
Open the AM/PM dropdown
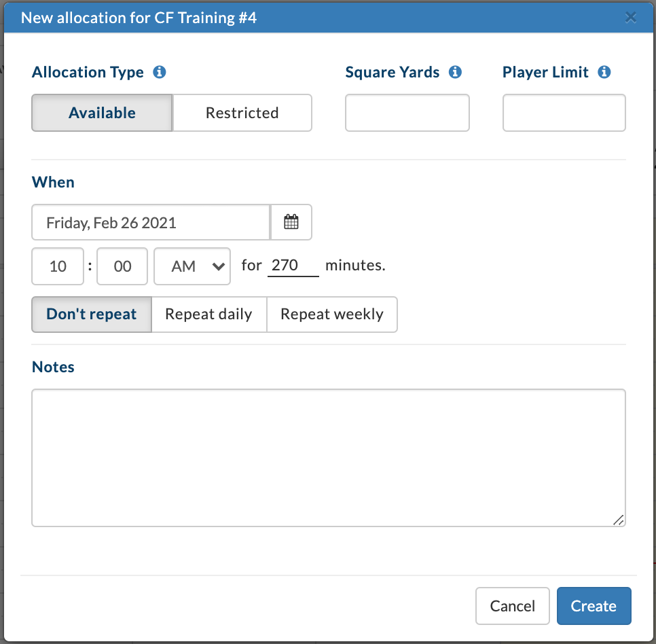point(192,266)
